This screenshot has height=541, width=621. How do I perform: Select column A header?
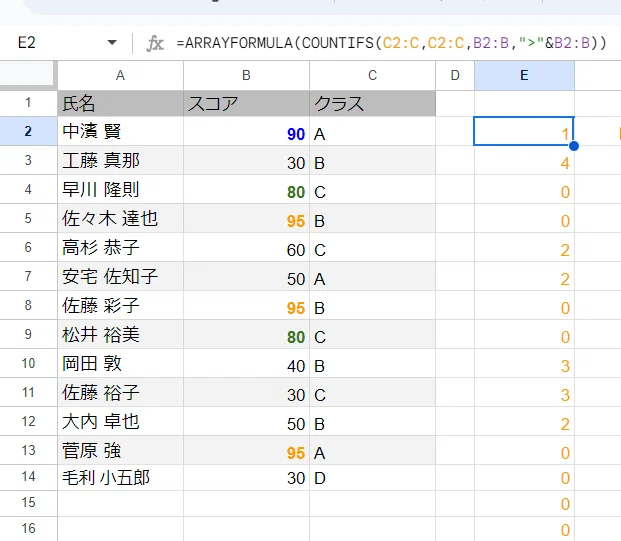click(120, 76)
